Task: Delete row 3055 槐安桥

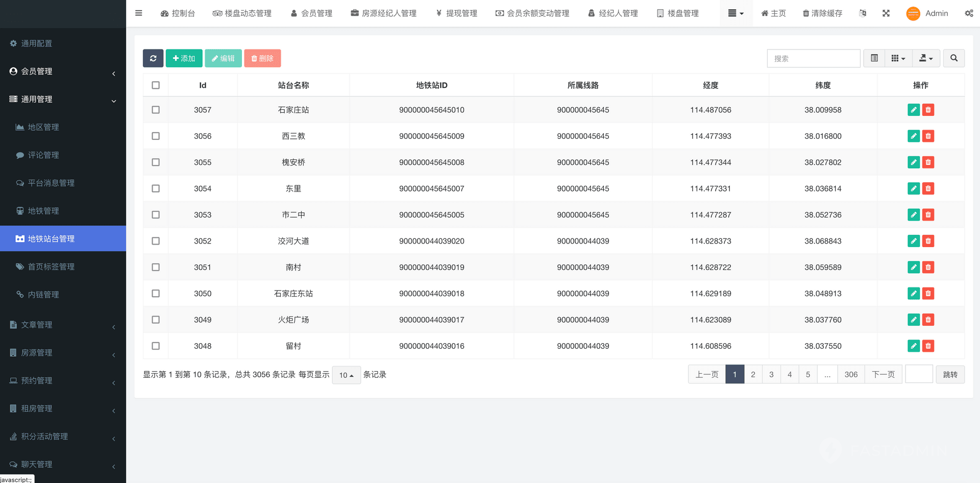Action: point(928,162)
